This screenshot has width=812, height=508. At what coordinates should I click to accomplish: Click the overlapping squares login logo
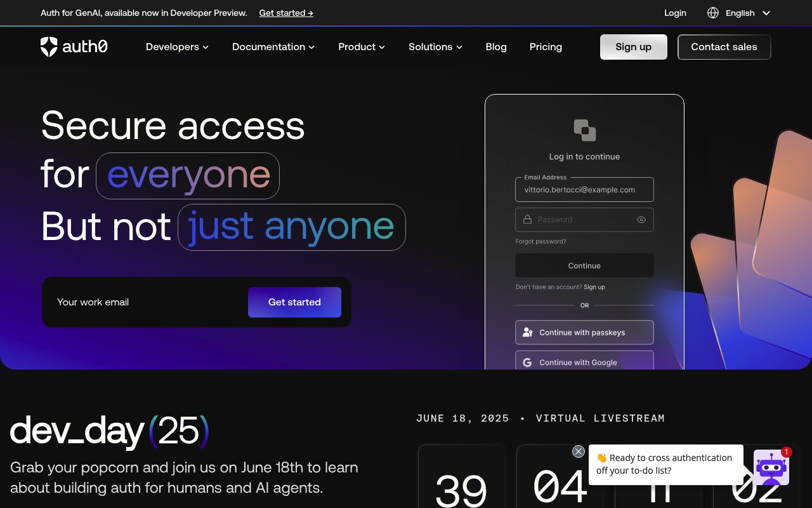(584, 130)
